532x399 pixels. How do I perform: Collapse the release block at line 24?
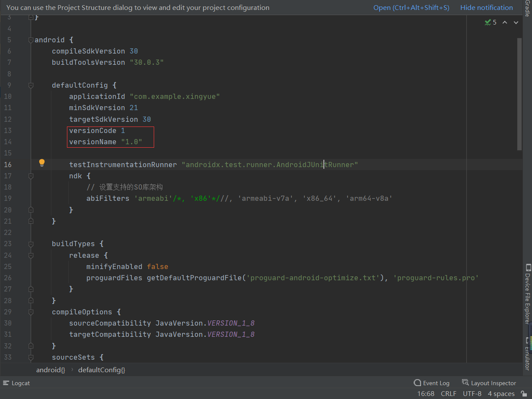point(31,255)
